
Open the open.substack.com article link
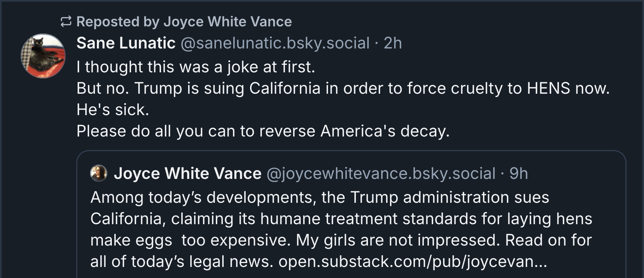[x=412, y=262]
